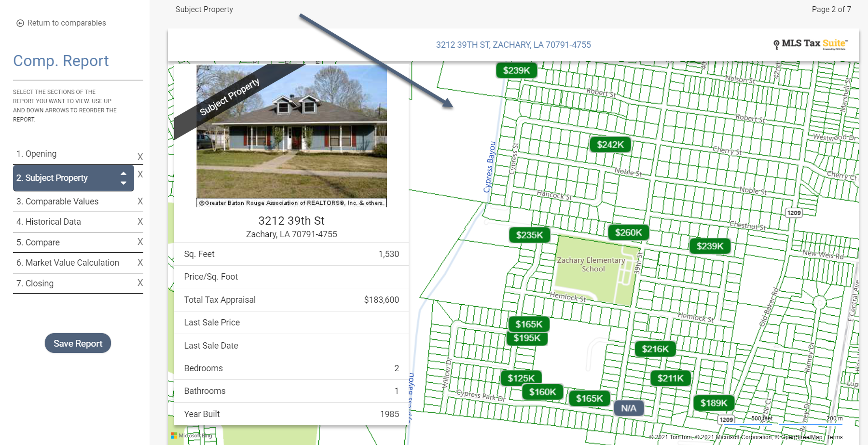Open the 3212 39TH ST address link
The image size is (868, 445).
point(513,44)
